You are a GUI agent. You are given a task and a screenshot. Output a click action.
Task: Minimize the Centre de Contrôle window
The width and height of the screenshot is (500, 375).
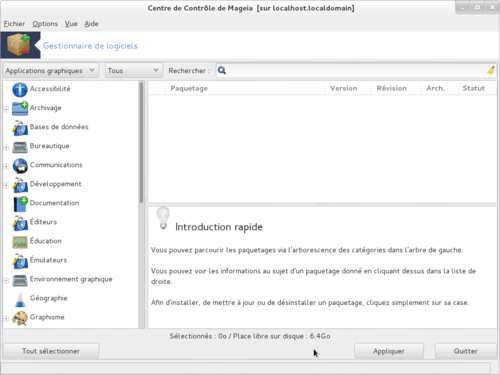point(463,7)
